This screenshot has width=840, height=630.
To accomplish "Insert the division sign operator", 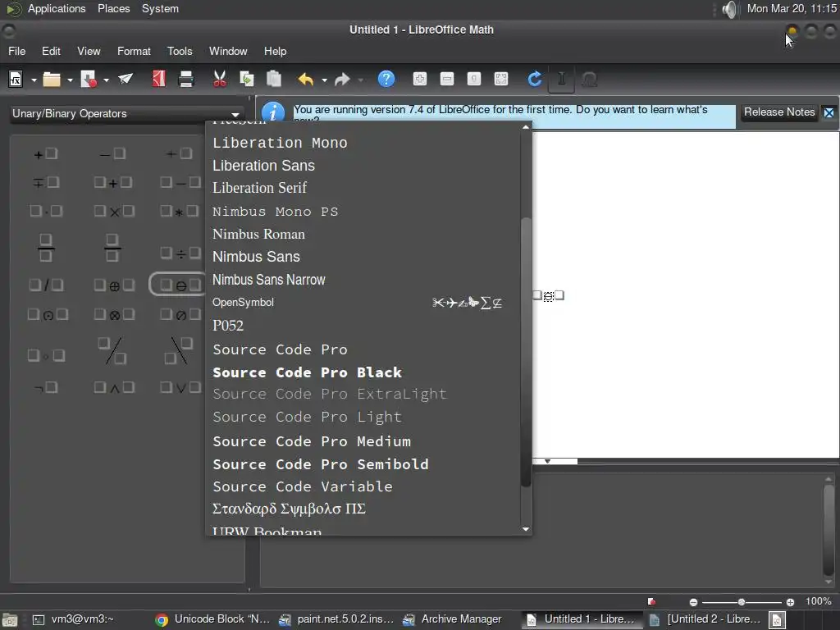I will (180, 253).
